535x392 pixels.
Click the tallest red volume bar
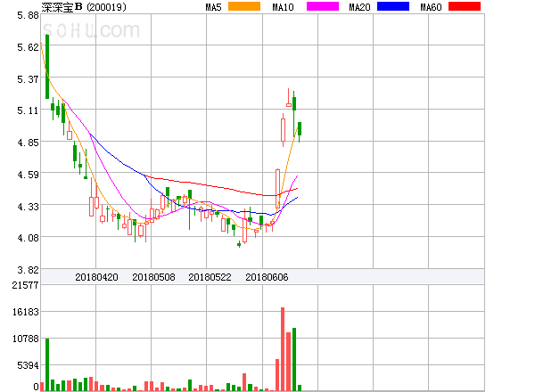pyautogui.click(x=283, y=349)
